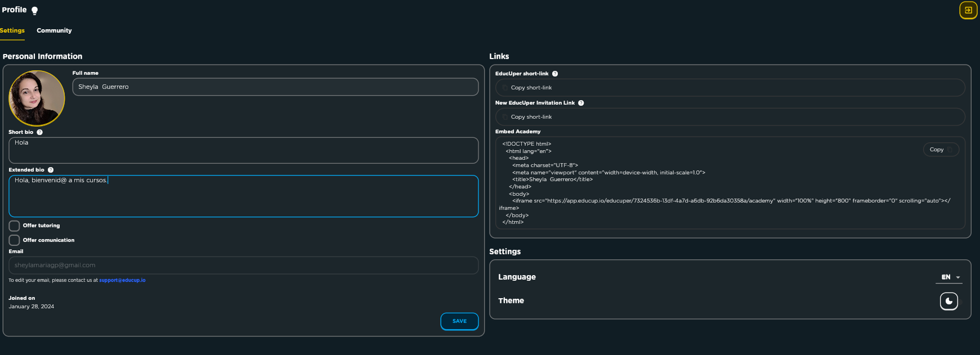Screen dimensions: 980x355
Task: Click the copy icon in the Invitation Link field
Action: (x=505, y=117)
